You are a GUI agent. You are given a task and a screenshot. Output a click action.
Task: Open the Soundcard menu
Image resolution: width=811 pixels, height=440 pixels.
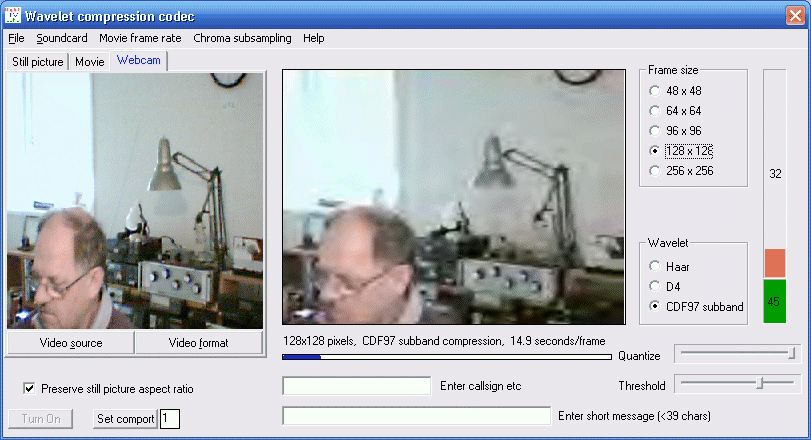coord(62,38)
